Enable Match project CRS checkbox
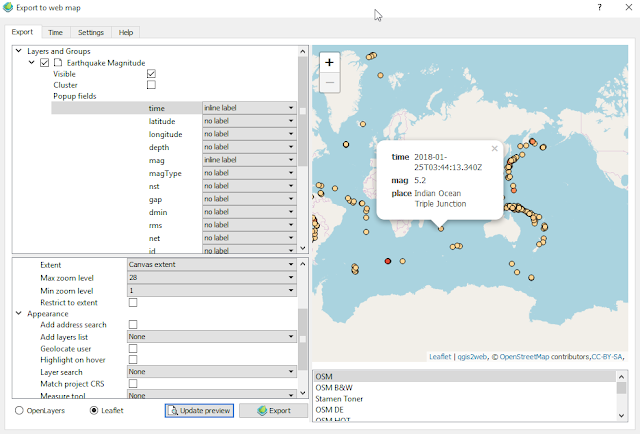The width and height of the screenshot is (640, 434). pos(133,383)
